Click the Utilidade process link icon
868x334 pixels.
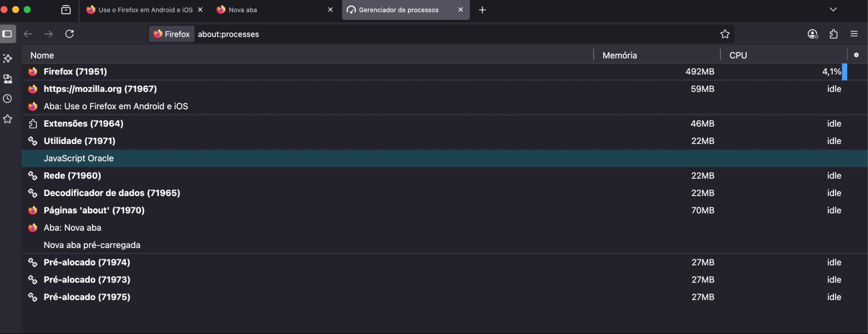pos(33,141)
